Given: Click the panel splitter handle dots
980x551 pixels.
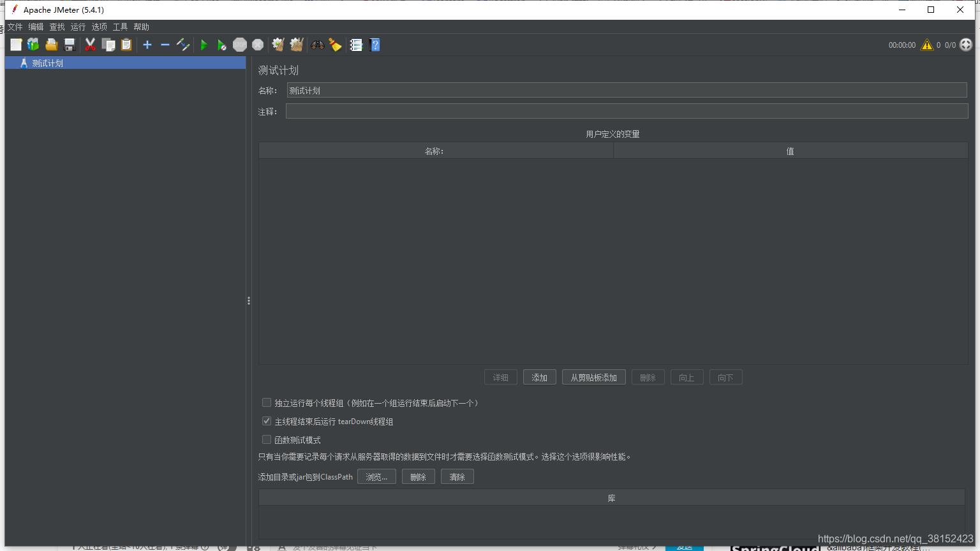Looking at the screenshot, I should 249,300.
